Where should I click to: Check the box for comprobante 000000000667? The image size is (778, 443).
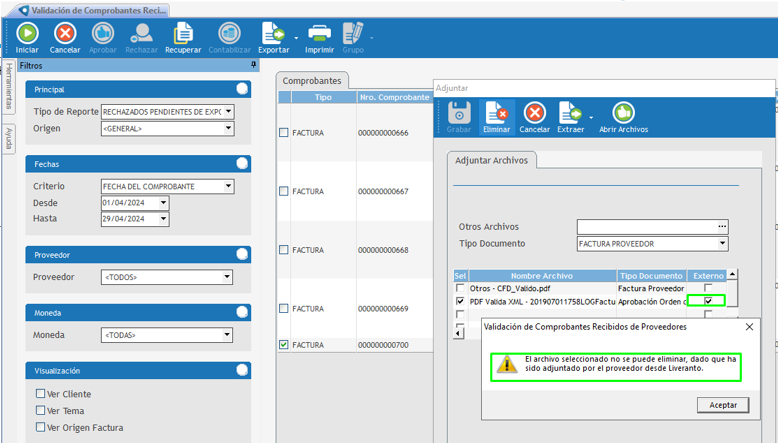(283, 191)
